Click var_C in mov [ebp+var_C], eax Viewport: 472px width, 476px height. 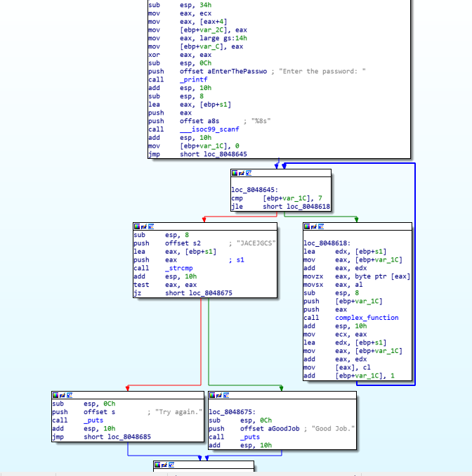pyautogui.click(x=209, y=46)
